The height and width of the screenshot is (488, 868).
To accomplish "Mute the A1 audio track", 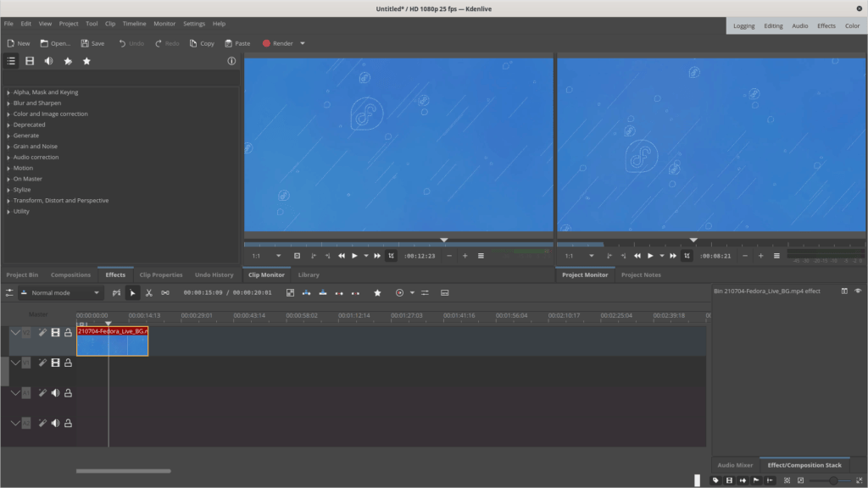I will click(55, 393).
